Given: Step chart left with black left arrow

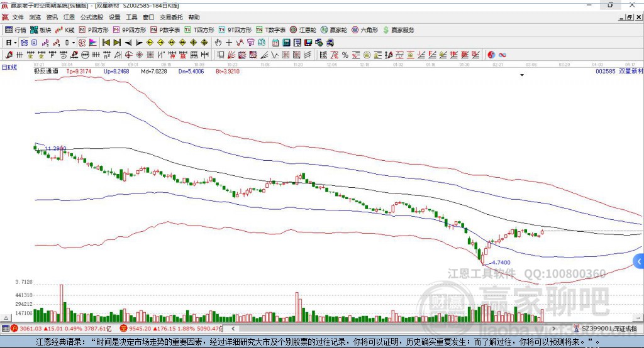Looking at the screenshot, I should tap(128, 43).
